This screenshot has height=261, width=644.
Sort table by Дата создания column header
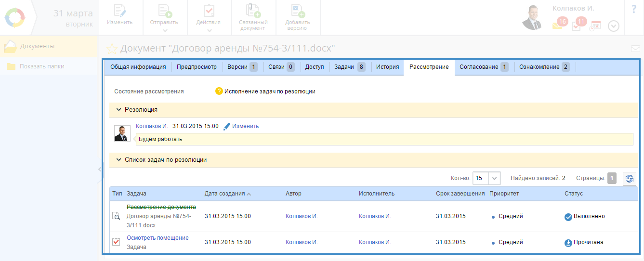click(x=224, y=194)
